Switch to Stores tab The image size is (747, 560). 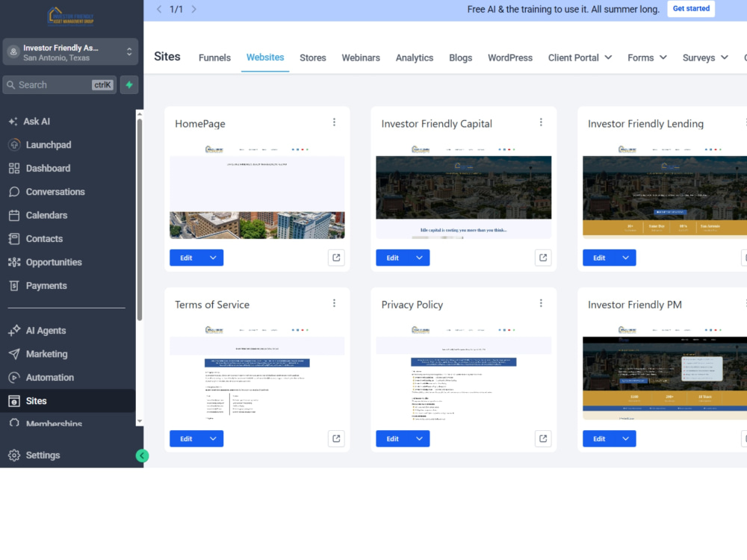pos(313,57)
